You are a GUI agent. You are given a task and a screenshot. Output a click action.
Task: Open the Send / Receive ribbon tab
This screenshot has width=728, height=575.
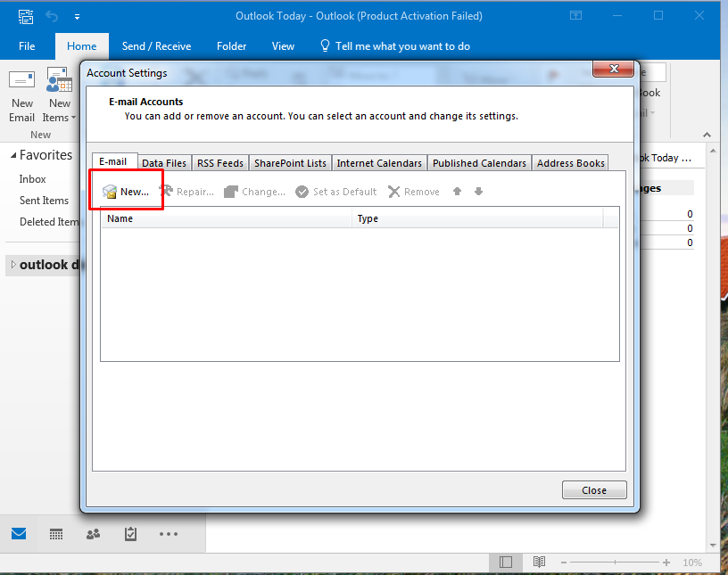pos(156,46)
